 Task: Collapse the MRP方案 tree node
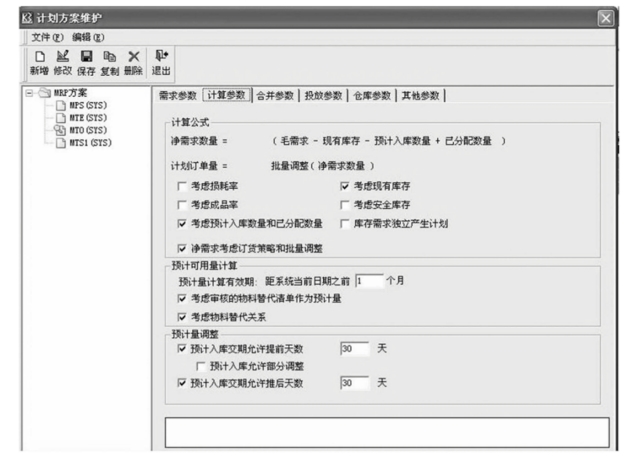pos(29,93)
